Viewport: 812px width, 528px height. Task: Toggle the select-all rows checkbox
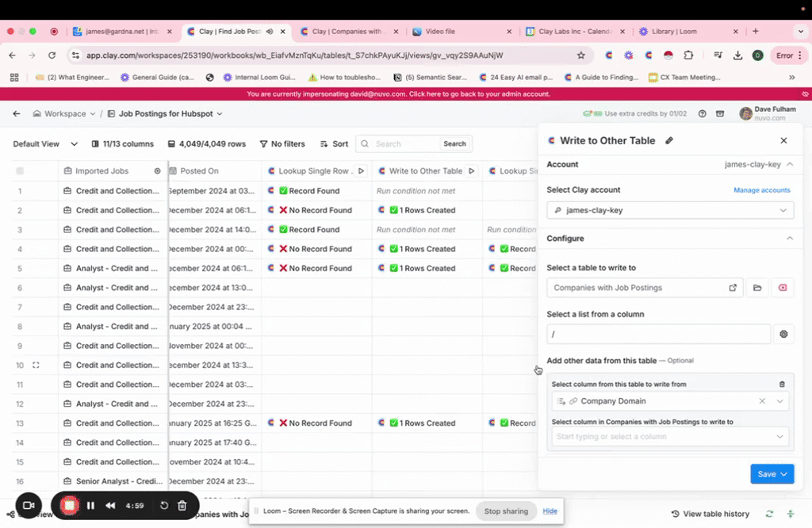[20, 171]
